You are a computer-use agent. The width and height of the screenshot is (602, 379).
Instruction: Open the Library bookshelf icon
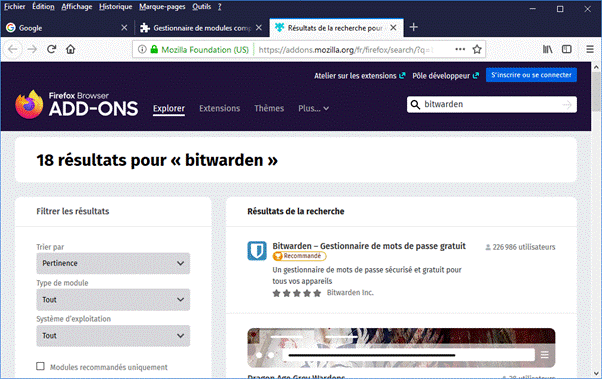pos(547,49)
